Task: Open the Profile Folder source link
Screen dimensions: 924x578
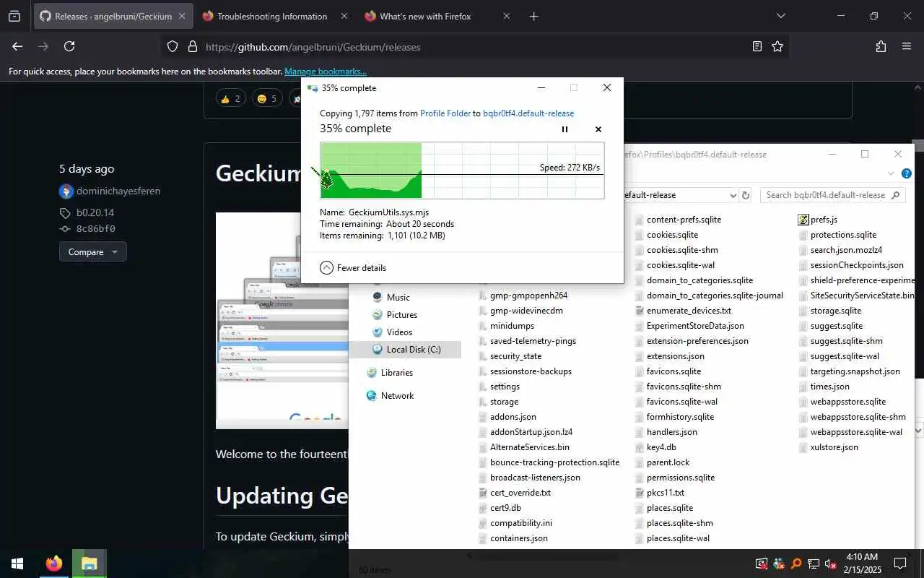Action: click(x=445, y=113)
